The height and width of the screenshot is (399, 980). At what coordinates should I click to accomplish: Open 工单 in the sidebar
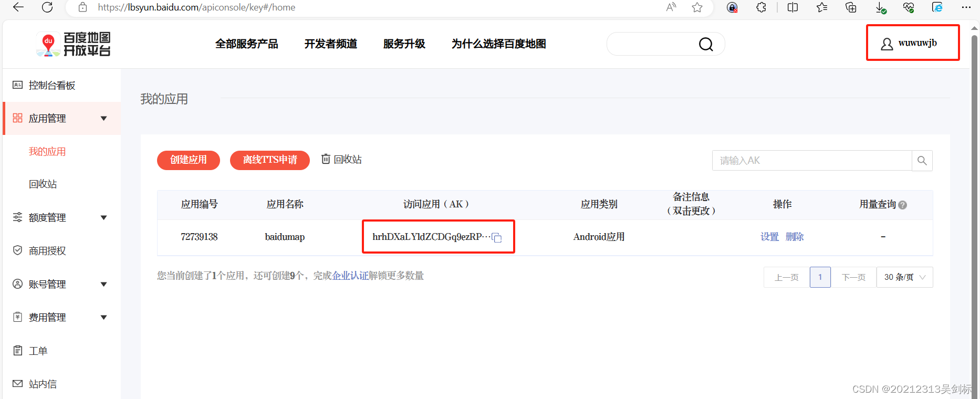coord(38,351)
